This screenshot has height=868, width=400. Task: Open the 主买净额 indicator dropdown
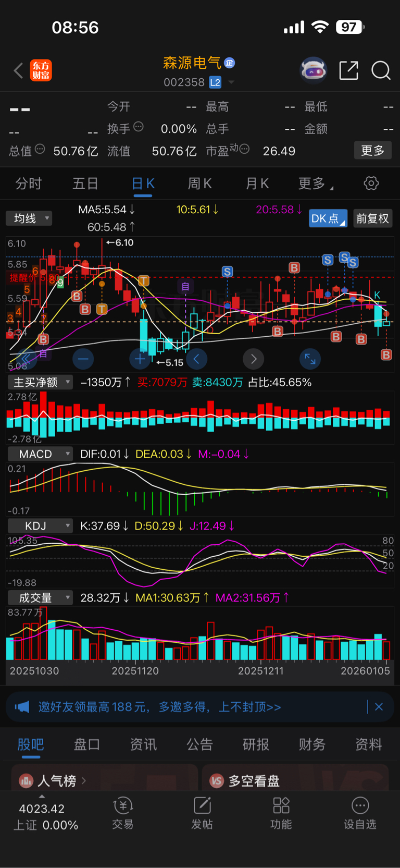40,382
